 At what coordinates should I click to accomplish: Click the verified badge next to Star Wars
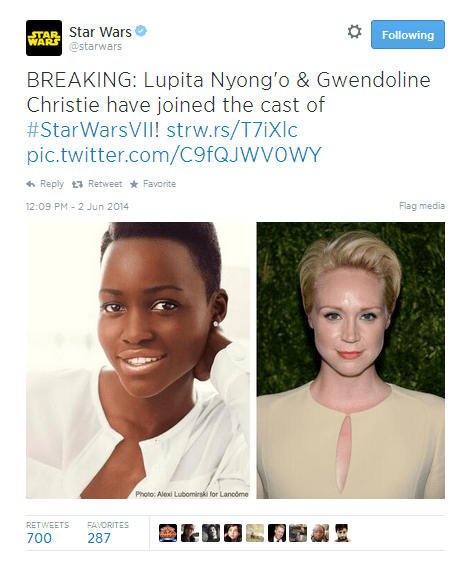point(141,31)
